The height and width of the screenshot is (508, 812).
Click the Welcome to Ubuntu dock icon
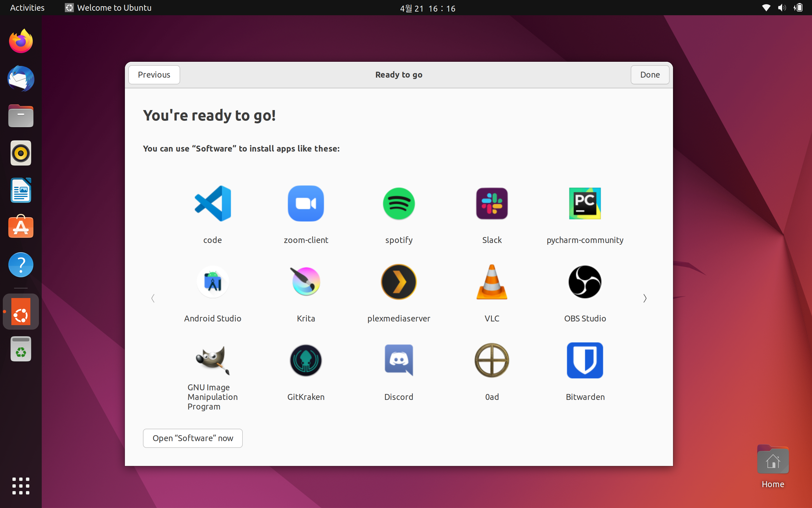tap(21, 312)
